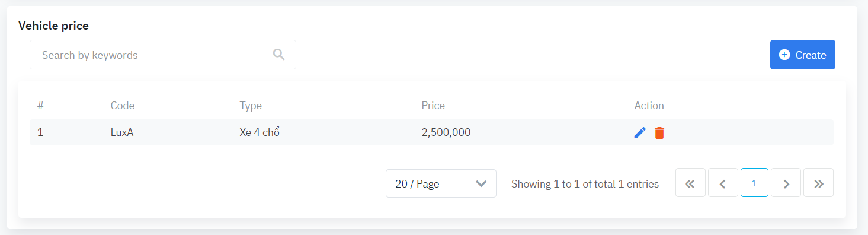Click the 2,500,000 price cell

tap(446, 132)
